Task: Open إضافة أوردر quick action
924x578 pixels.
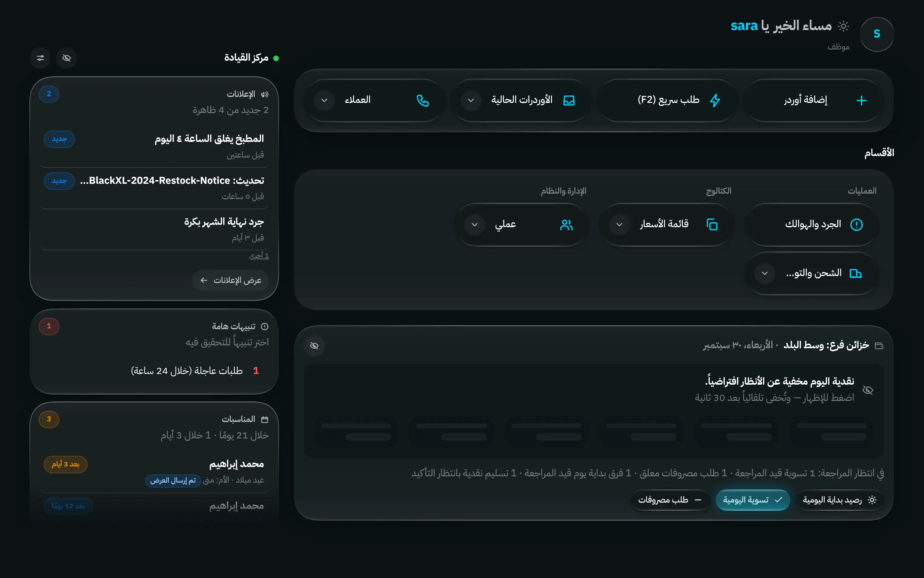Action: tap(813, 101)
